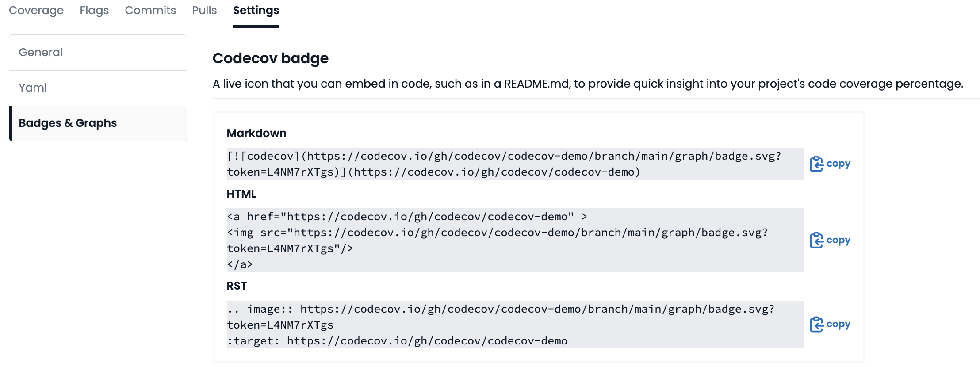Click the clipboard icon for the RST snippet
This screenshot has width=980, height=367.
coord(816,325)
